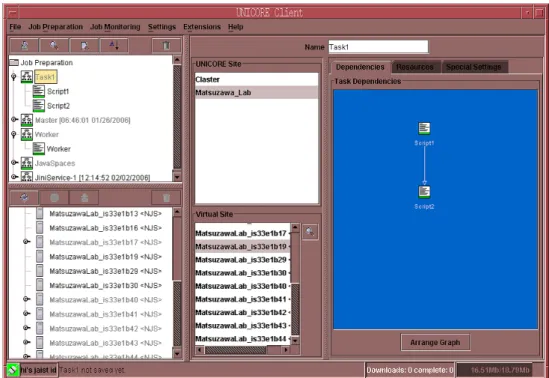
Task: Click the down arrow of Job Preparation tree scrollbar
Action: (177, 177)
